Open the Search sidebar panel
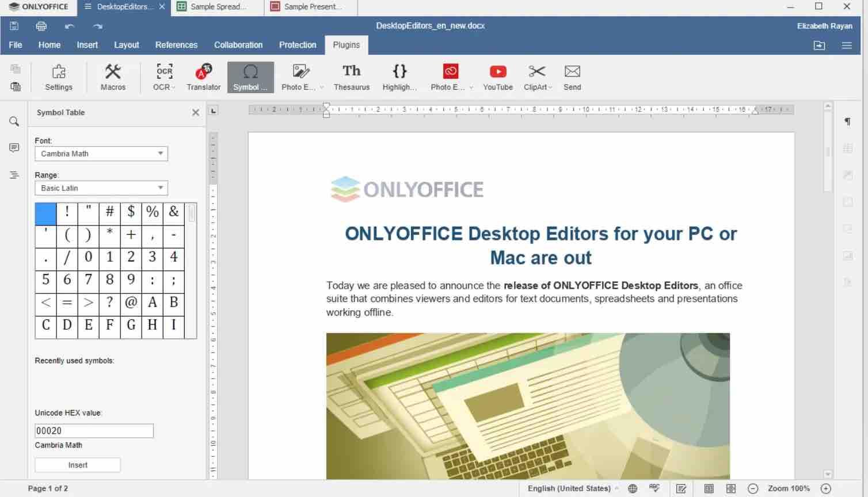The width and height of the screenshot is (868, 497). [x=14, y=121]
